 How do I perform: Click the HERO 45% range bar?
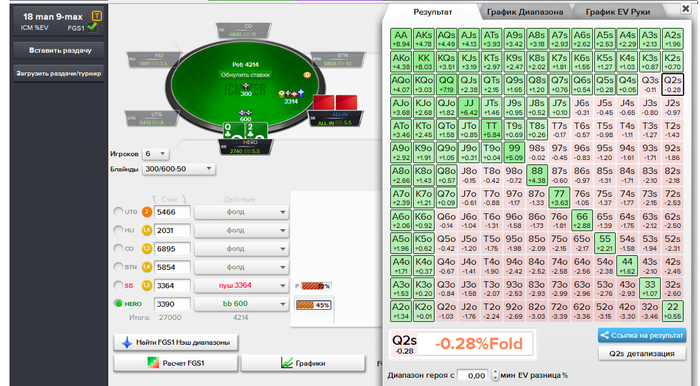[x=313, y=305]
